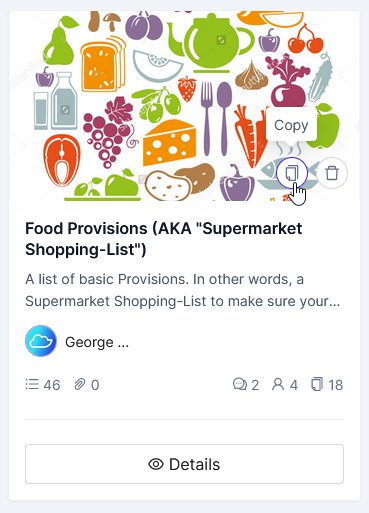Click the checklist items icon beside 46
The image size is (369, 513).
pos(32,384)
